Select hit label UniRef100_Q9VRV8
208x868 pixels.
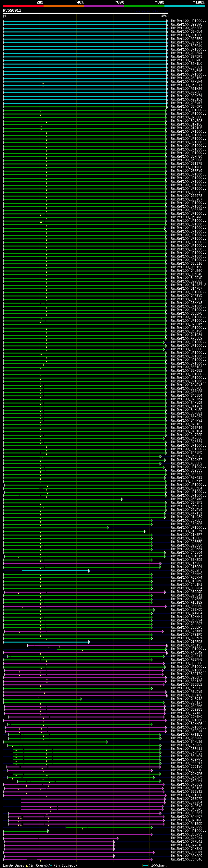click(187, 385)
